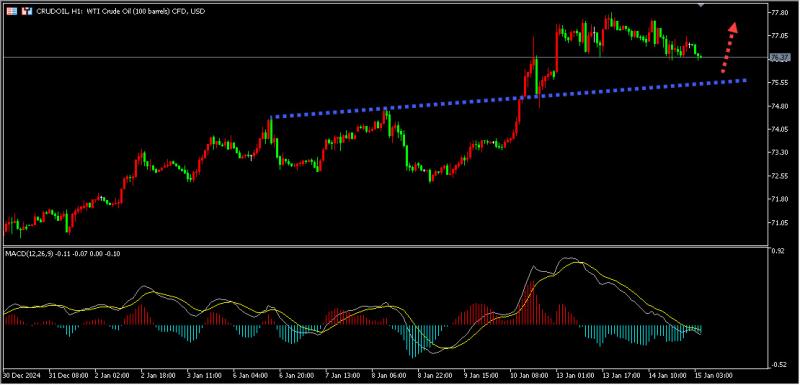Click the 72.55 price axis label
The height and width of the screenshot is (385, 800).
click(779, 176)
